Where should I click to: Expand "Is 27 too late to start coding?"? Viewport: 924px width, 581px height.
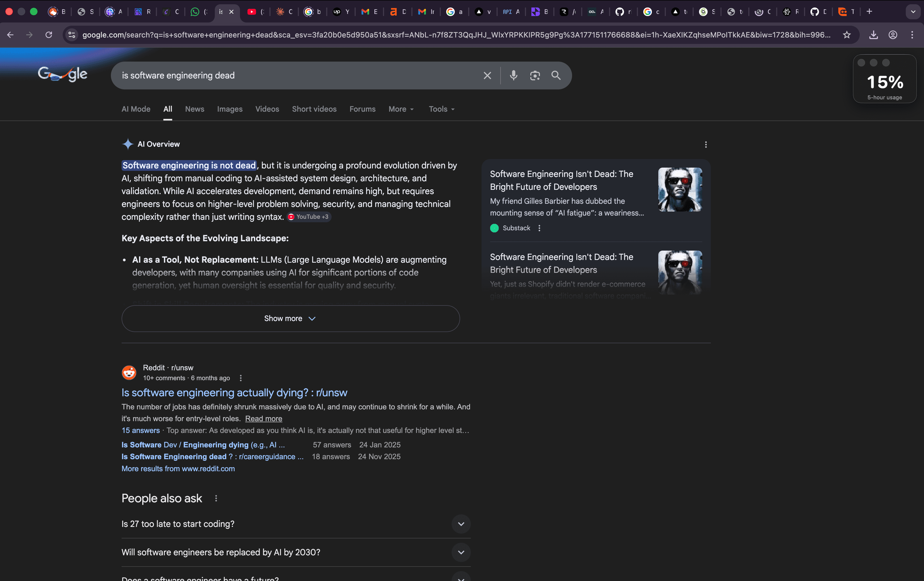(461, 524)
